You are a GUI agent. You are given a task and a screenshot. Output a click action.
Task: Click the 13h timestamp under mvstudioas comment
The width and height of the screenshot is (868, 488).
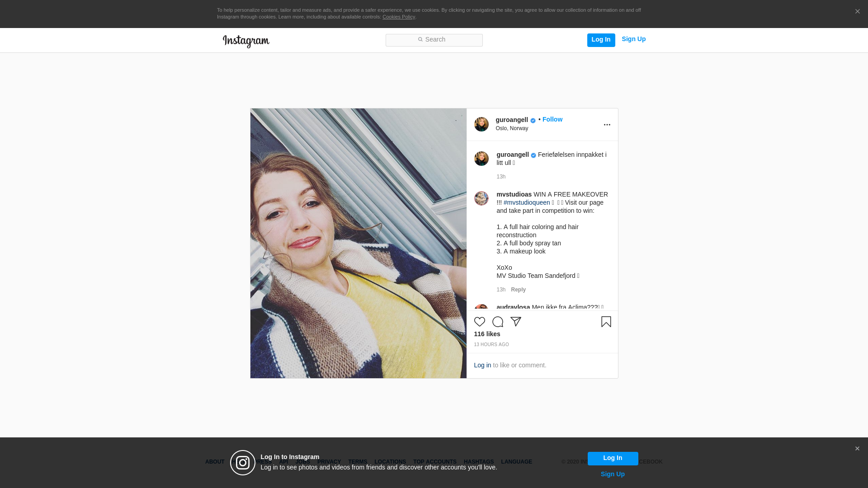tap(501, 290)
